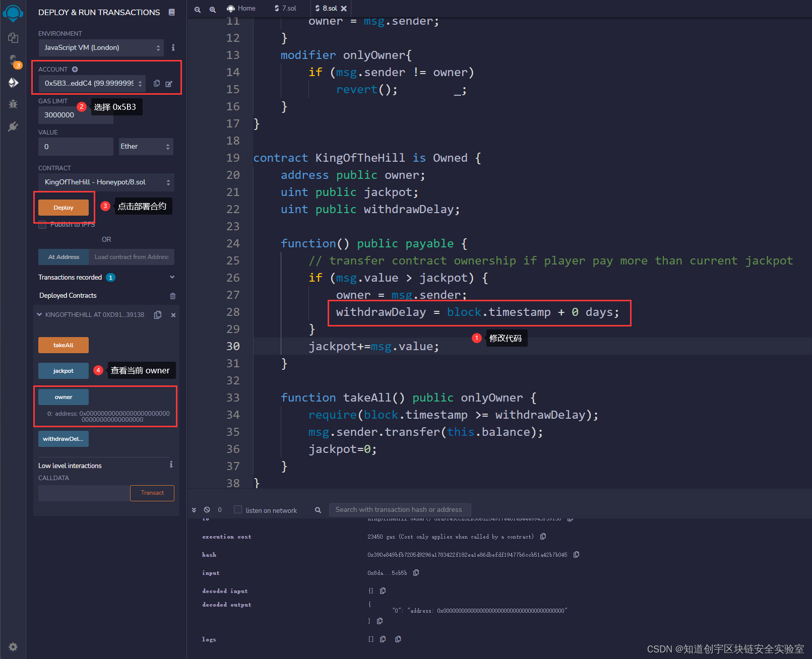Open the Account dropdown 0x5B3...eddC4

(92, 83)
